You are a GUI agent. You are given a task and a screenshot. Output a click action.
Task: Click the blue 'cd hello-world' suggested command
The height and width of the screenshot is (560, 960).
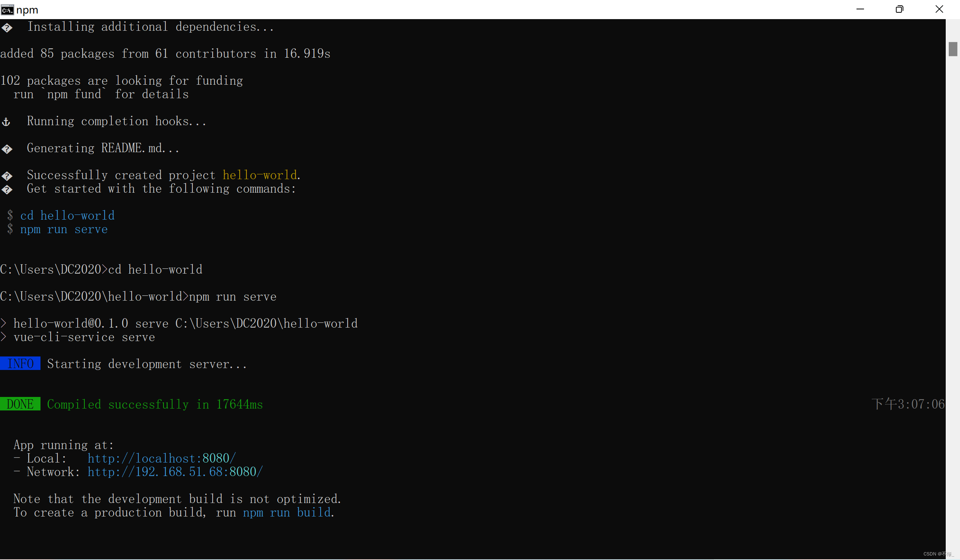click(x=67, y=216)
